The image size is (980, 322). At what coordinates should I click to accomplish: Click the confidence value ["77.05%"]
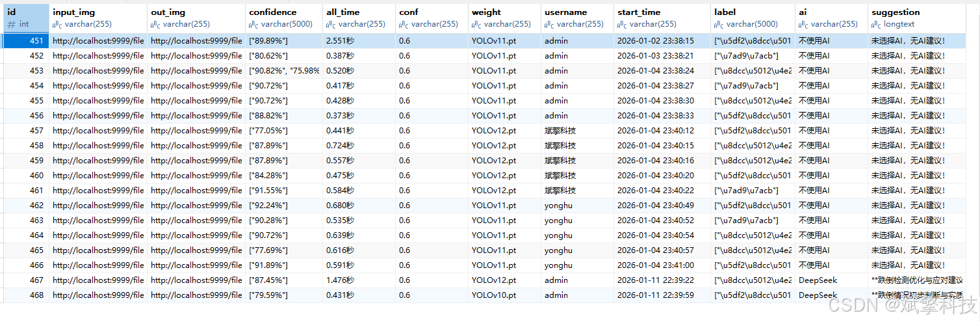[x=268, y=130]
